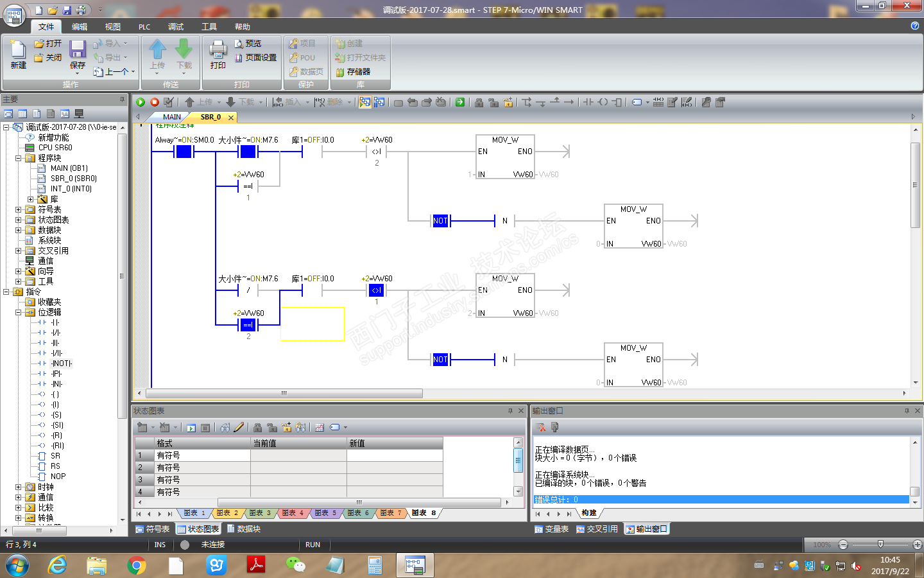Image resolution: width=924 pixels, height=578 pixels.
Task: Click the green RUN button in the editor toolbar
Action: click(141, 102)
